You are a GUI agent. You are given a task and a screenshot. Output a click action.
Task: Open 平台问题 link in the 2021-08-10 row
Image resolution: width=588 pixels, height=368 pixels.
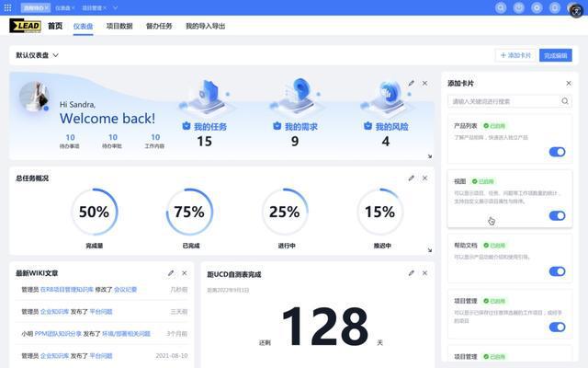(x=101, y=356)
